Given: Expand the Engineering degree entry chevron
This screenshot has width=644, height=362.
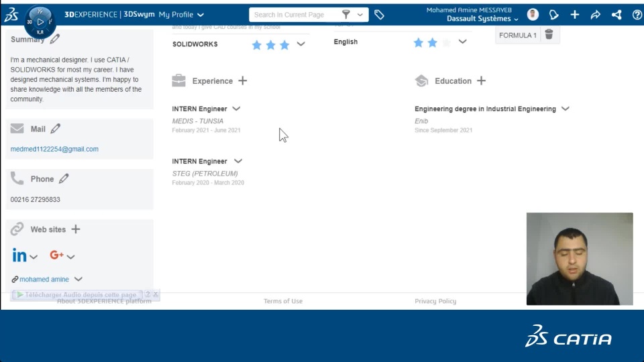Looking at the screenshot, I should pos(565,109).
